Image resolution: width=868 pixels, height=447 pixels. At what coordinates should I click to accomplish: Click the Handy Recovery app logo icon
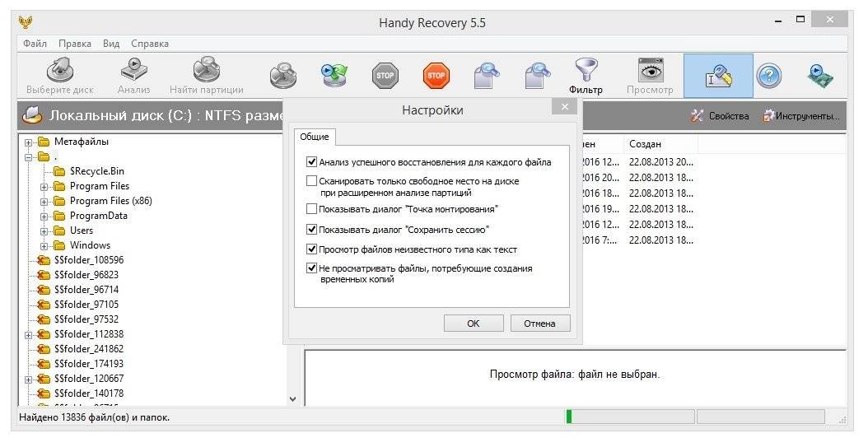[26, 23]
